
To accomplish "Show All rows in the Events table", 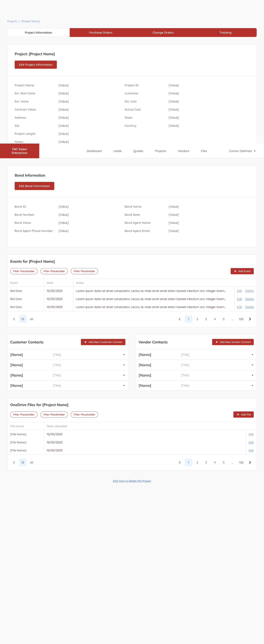I will click(31, 319).
